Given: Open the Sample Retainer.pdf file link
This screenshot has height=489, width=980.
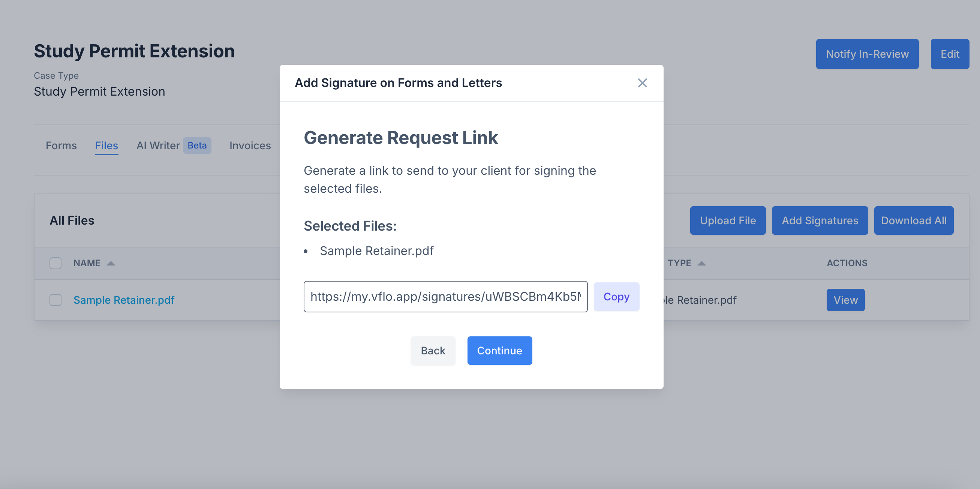Looking at the screenshot, I should pos(124,300).
